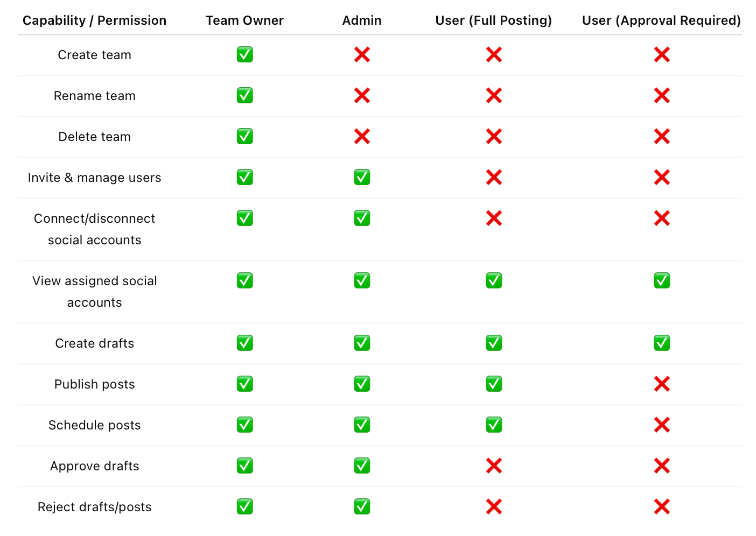Click the Schedule posts row label
Image resolution: width=756 pixels, height=536 pixels.
[x=95, y=425]
